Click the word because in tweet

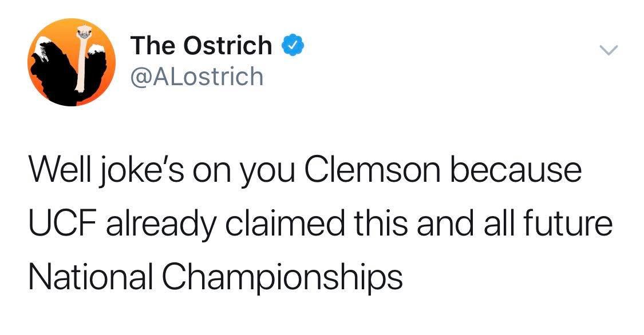click(515, 170)
